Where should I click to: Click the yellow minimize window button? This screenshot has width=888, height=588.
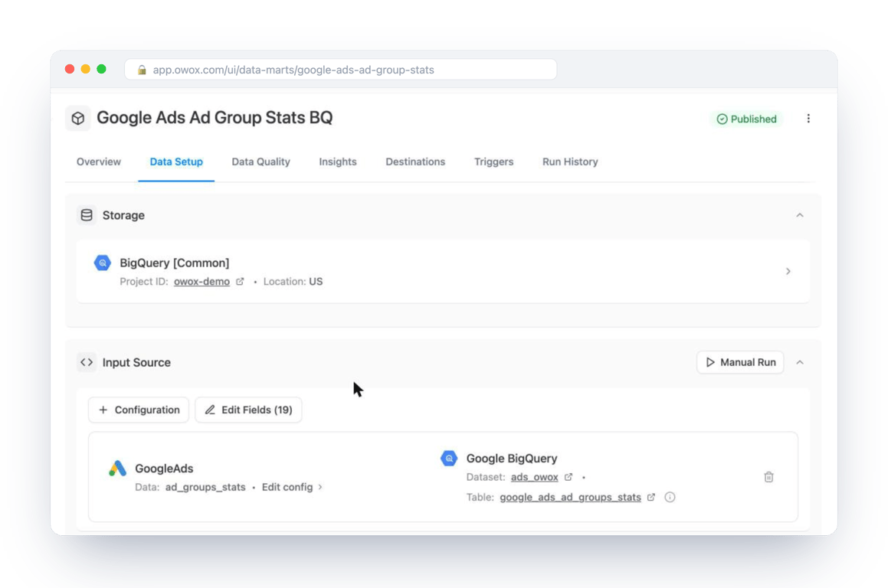pyautogui.click(x=86, y=69)
